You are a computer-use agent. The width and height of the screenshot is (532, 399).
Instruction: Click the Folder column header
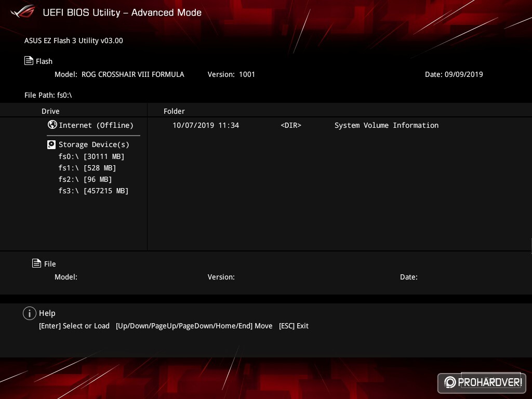pos(174,111)
